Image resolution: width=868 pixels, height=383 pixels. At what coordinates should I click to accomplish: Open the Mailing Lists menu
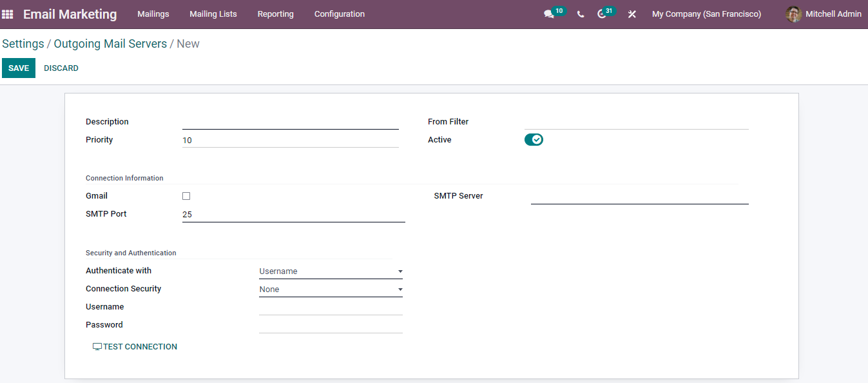213,14
